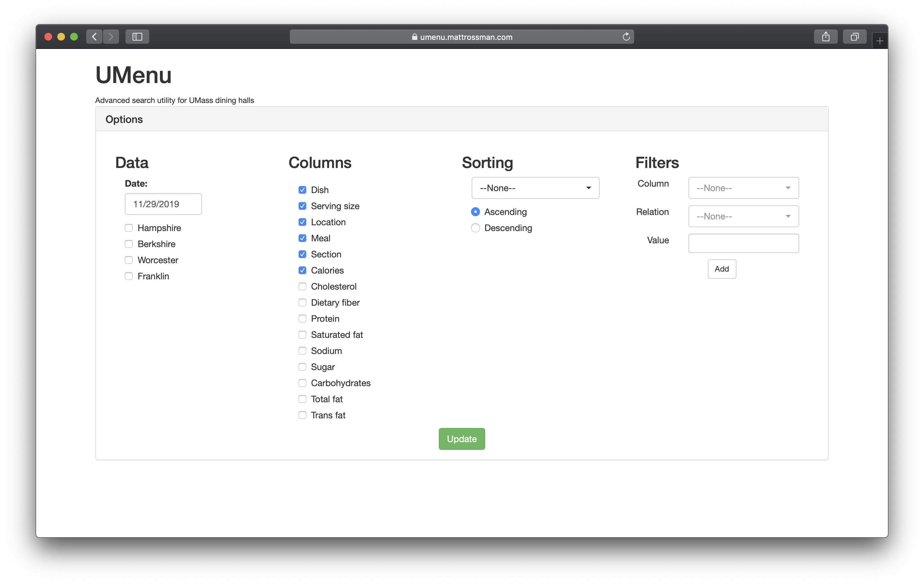Go back with the Safari back arrow
This screenshot has width=924, height=585.
[94, 37]
